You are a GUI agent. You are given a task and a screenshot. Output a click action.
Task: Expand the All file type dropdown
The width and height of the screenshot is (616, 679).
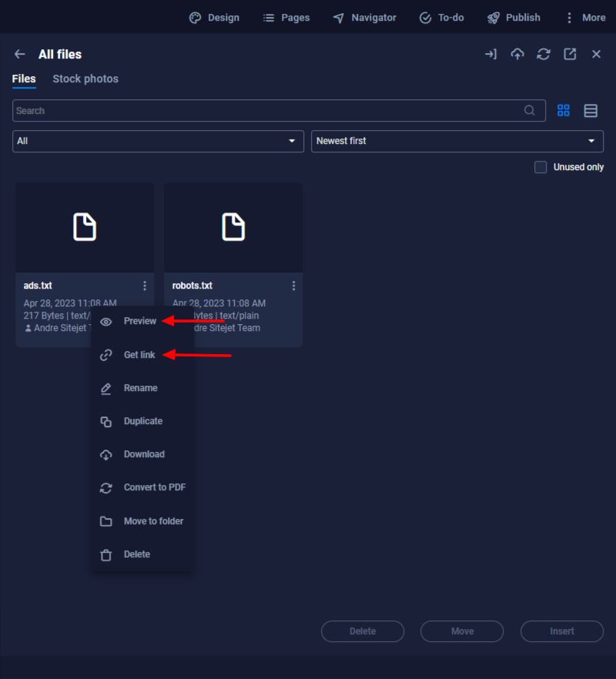tap(158, 141)
